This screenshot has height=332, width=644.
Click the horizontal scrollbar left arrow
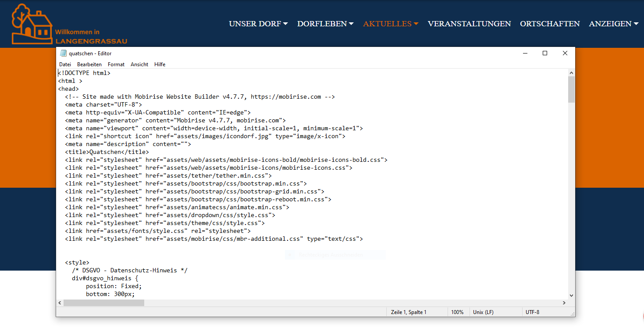(60, 303)
